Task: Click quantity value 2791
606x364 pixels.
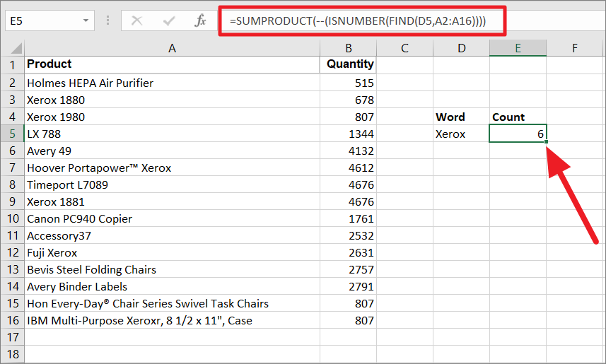Action: pyautogui.click(x=348, y=287)
